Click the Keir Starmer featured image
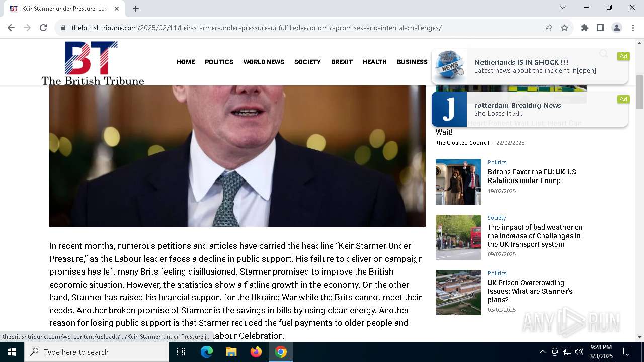The height and width of the screenshot is (362, 644). 237,156
